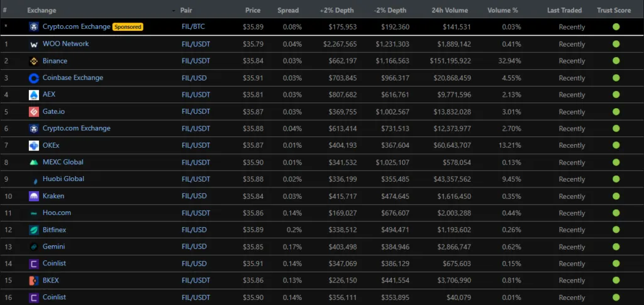Click the 0.2% spread for Bitfinex

pyautogui.click(x=294, y=230)
